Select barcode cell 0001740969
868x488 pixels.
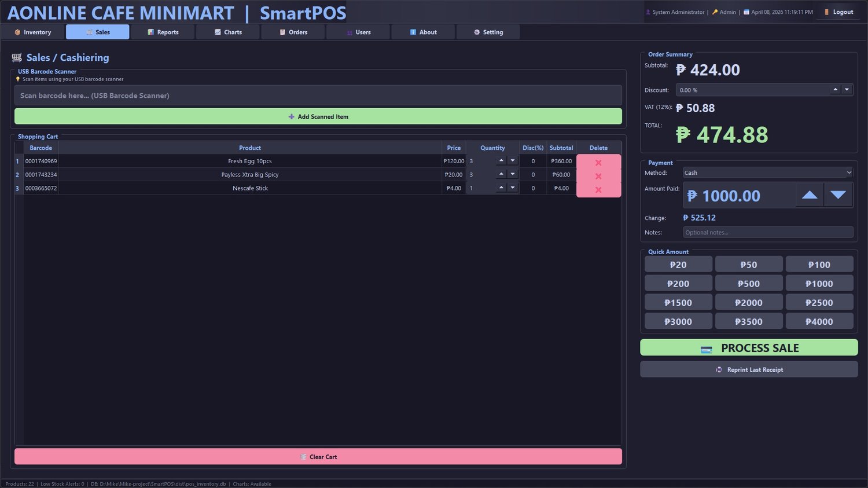click(41, 161)
